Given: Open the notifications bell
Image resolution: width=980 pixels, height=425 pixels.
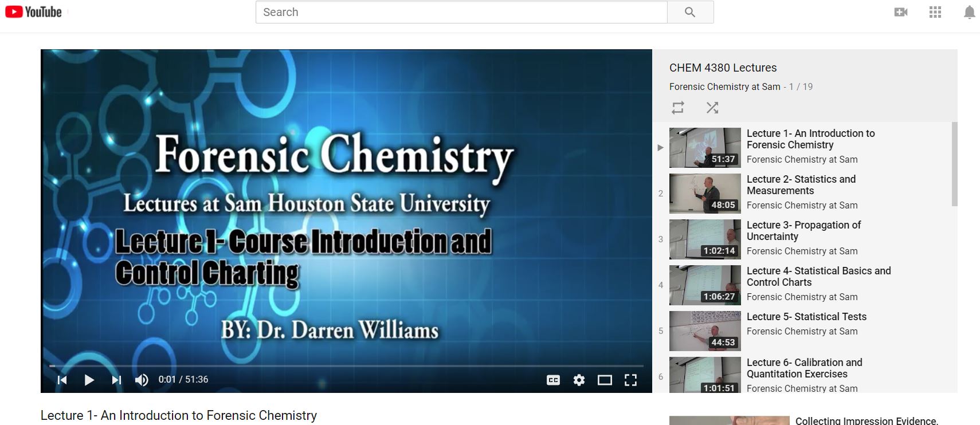Looking at the screenshot, I should point(969,12).
